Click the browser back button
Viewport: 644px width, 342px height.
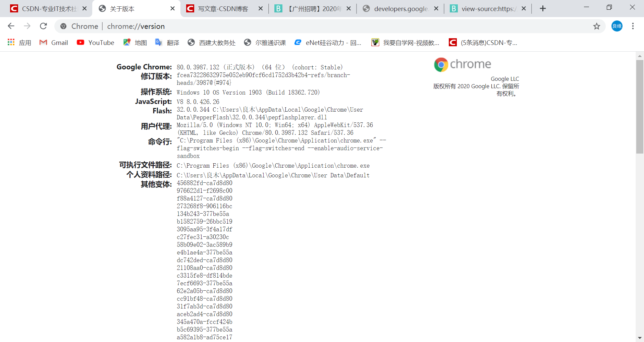(x=11, y=26)
